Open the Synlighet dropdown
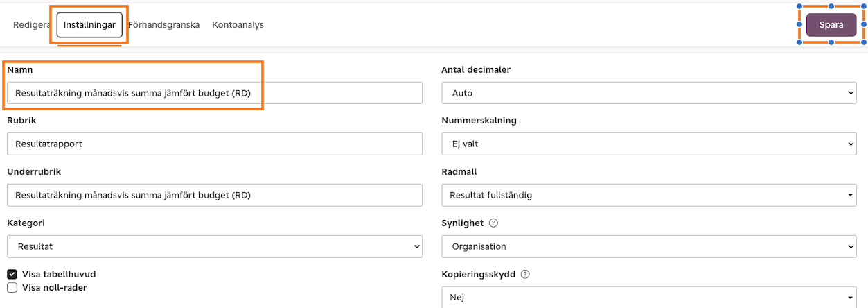This screenshot has height=308, width=868. coord(649,246)
